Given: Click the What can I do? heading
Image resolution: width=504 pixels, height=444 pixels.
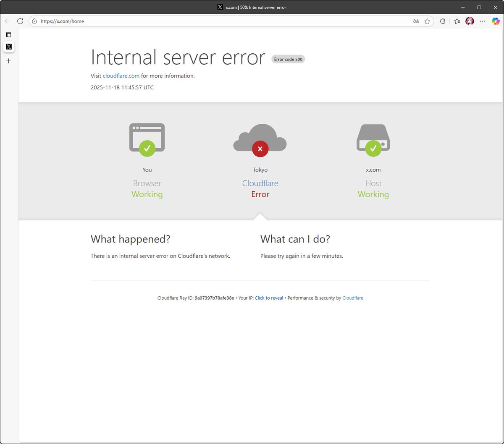Looking at the screenshot, I should 295,239.
